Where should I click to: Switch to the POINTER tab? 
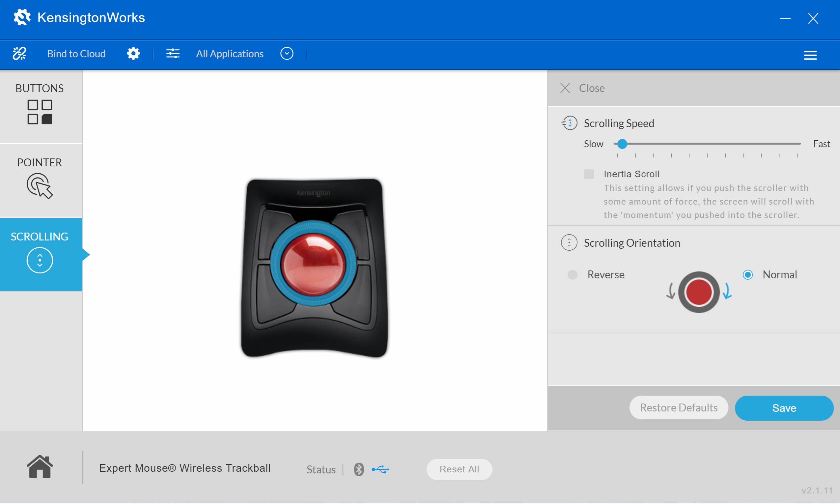click(41, 180)
